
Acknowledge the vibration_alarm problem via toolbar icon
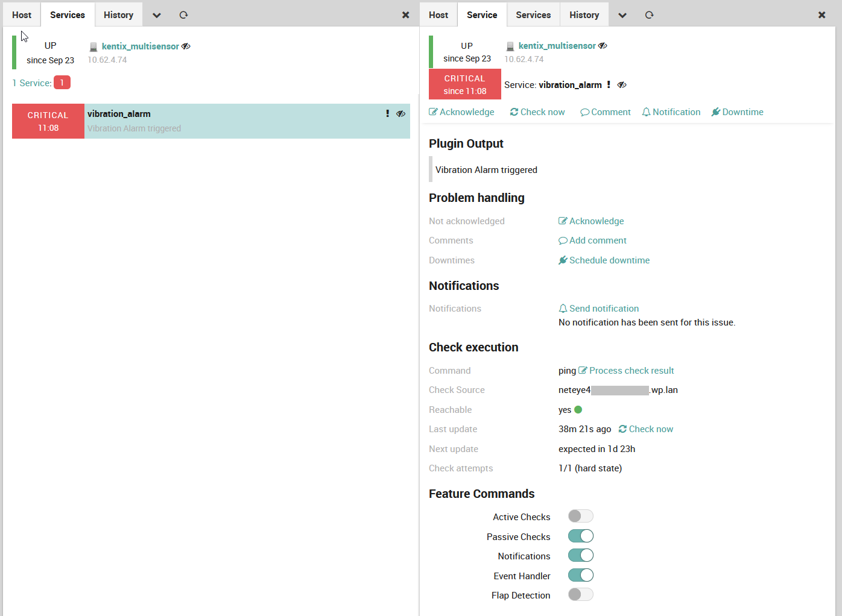461,112
